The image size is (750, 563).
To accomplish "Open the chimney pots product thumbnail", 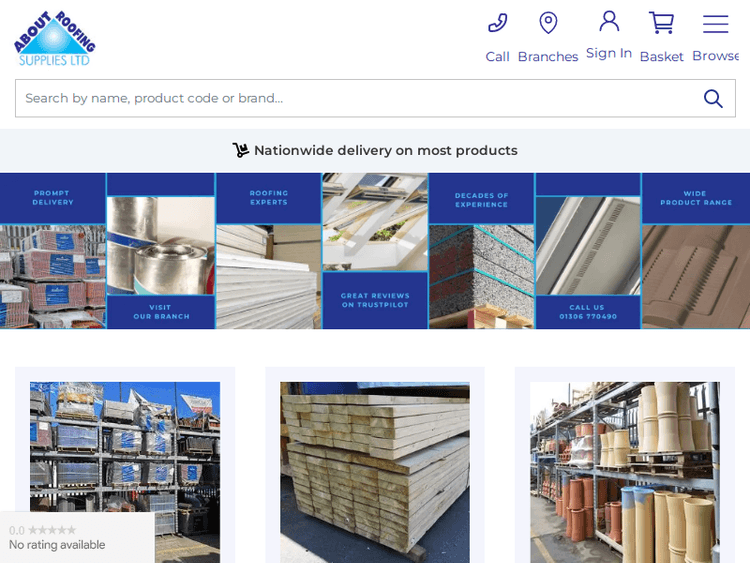I will pyautogui.click(x=625, y=470).
